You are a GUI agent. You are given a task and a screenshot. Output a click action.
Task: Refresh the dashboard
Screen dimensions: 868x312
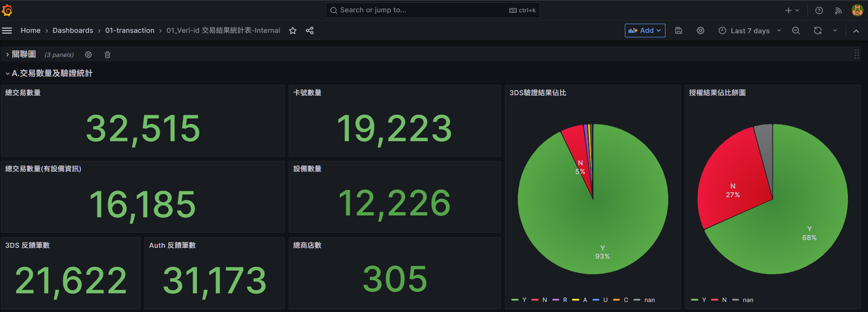click(x=818, y=31)
